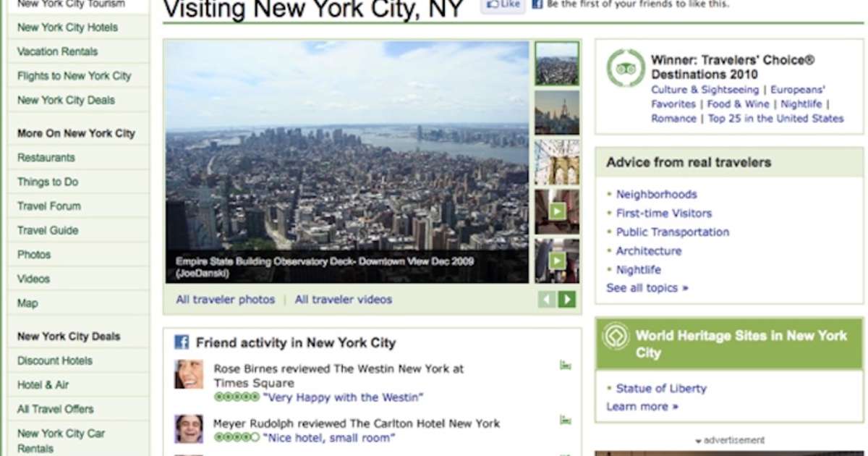Open "Very Happy with the Westin" review
This screenshot has height=456, width=868.
[x=344, y=397]
